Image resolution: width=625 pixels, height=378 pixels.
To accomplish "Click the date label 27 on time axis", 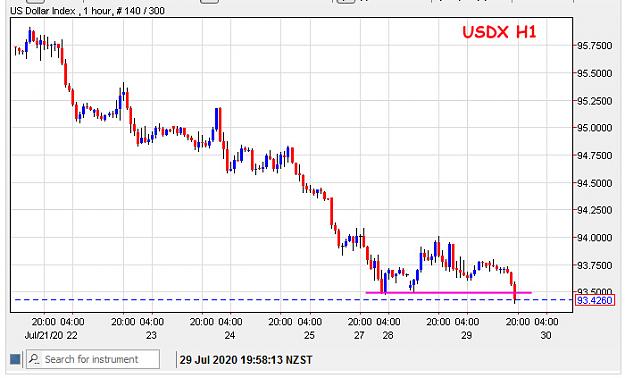I will click(x=359, y=335).
